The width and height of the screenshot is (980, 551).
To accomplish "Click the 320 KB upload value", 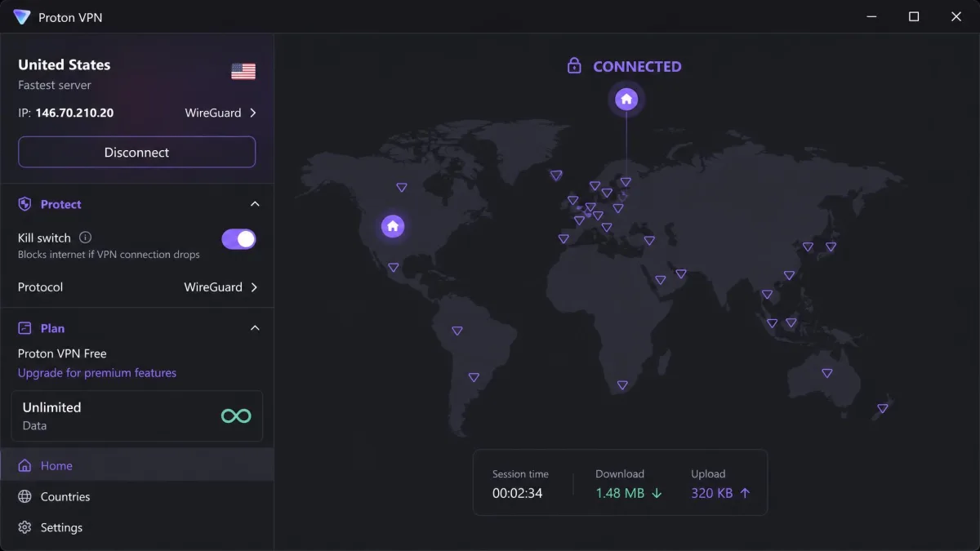I will 711,494.
